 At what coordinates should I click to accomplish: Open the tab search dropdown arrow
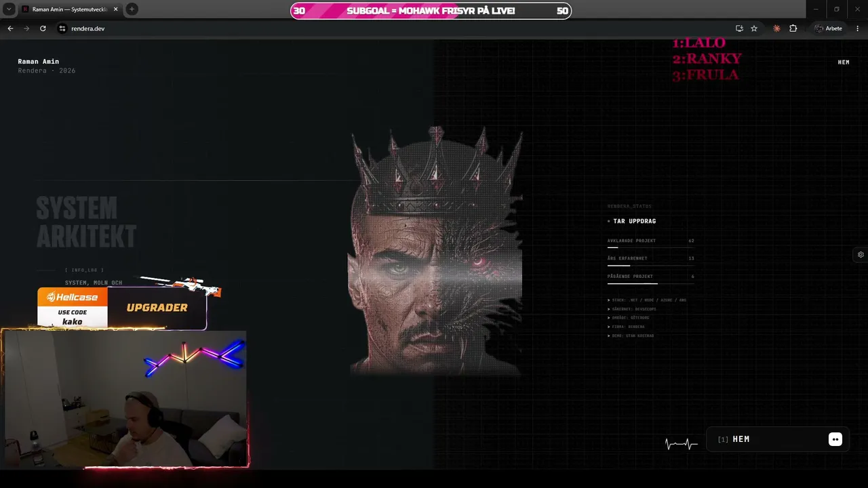pos(9,9)
